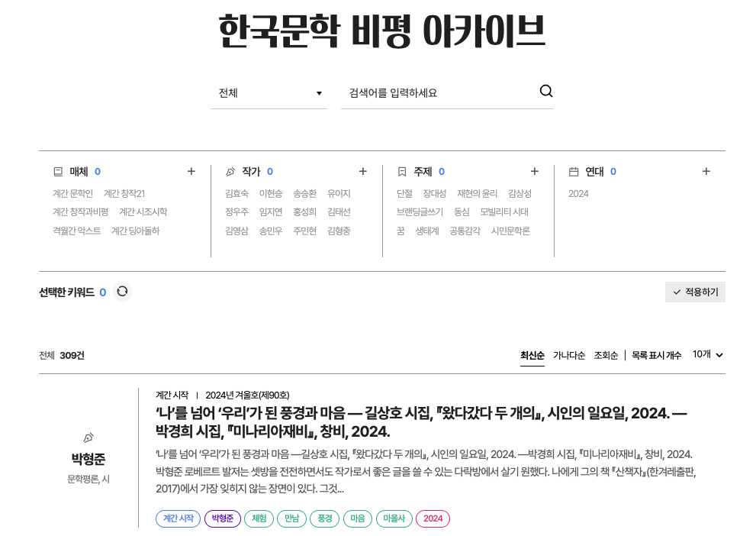Open the 전체 search category dropdown
The width and height of the screenshot is (756, 536).
click(269, 92)
